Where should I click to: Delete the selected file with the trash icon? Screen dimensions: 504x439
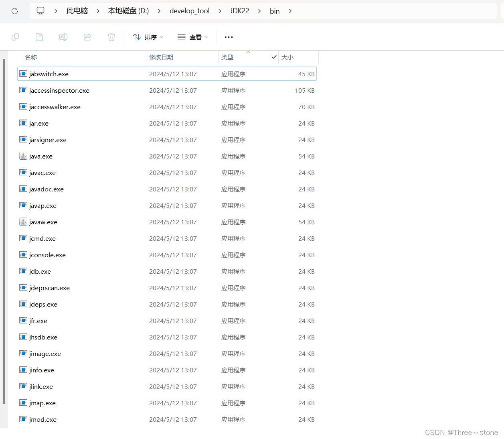click(x=111, y=37)
